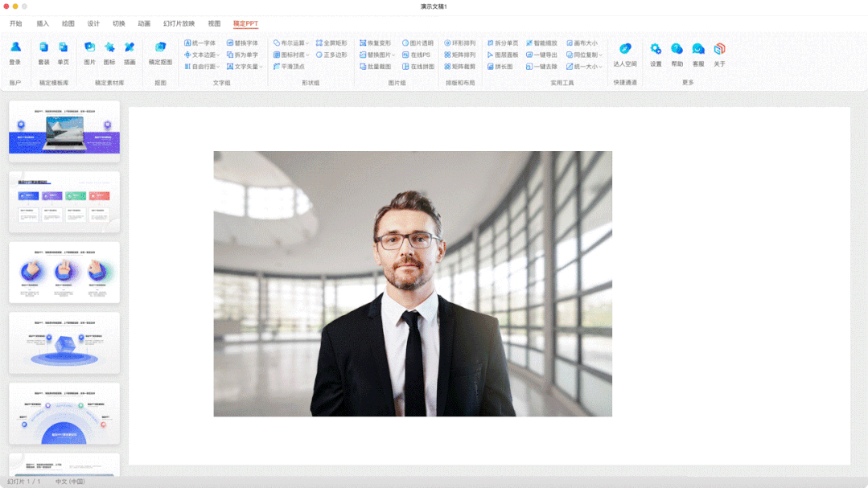
Task: Apply 矩阵裁剪 matrix crop
Action: point(460,67)
